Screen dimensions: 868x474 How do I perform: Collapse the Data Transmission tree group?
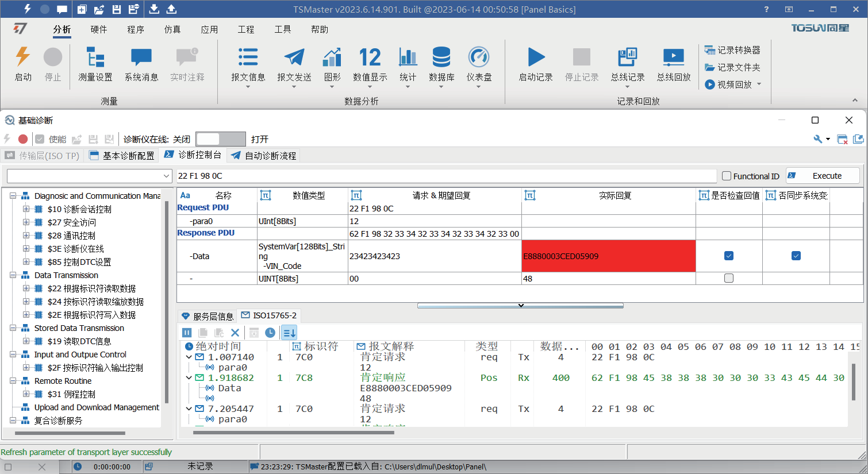click(13, 275)
